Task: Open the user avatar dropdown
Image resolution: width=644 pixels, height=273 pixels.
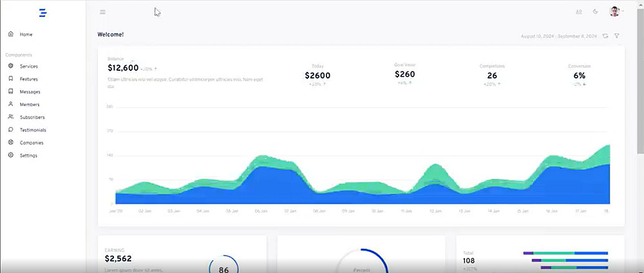Action: [x=615, y=12]
